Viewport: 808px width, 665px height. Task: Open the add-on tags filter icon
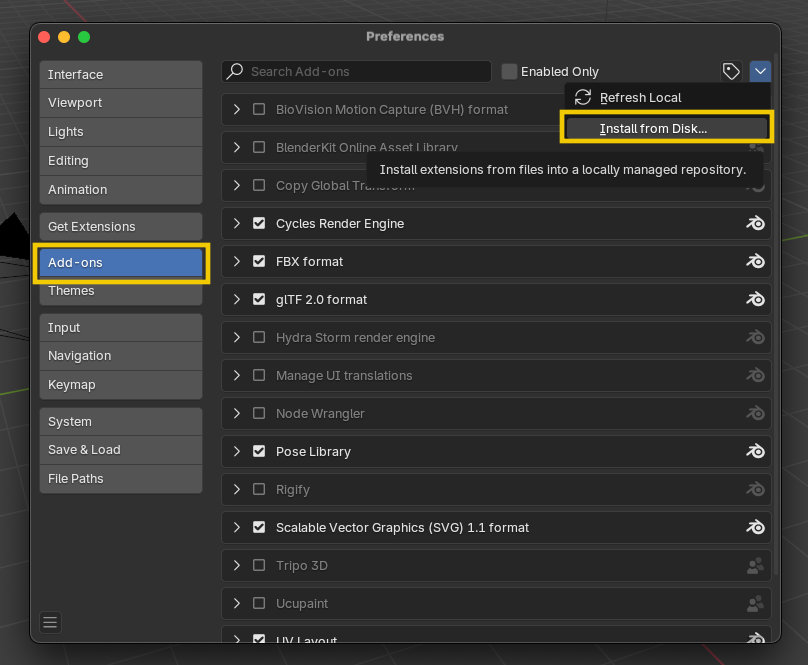[x=731, y=71]
